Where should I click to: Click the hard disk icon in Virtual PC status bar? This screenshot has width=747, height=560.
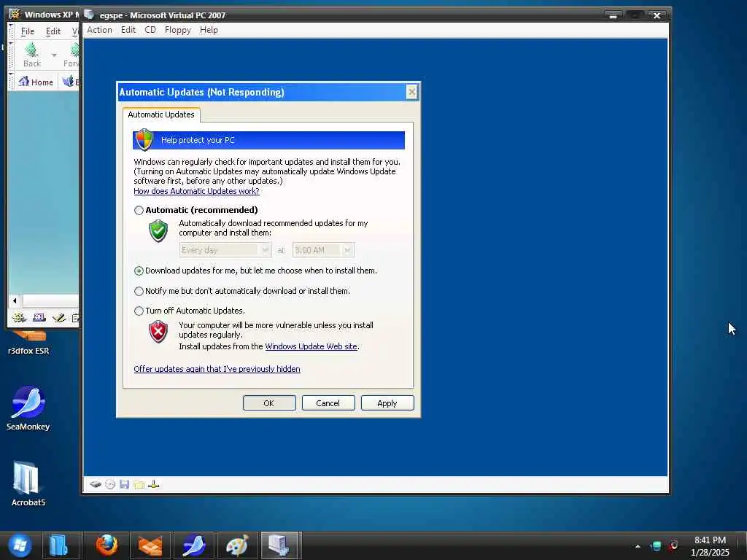click(96, 484)
